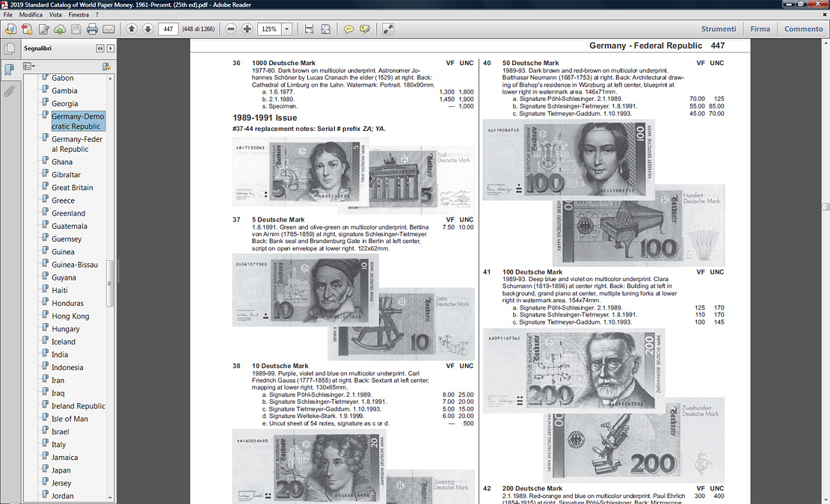830x504 pixels.
Task: Open the India bookmark
Action: point(60,354)
